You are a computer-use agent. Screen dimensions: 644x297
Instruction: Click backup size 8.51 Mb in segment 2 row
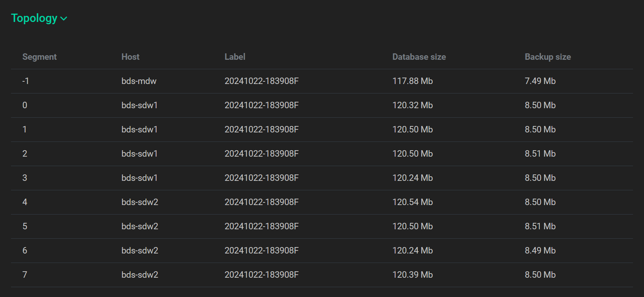pos(540,154)
